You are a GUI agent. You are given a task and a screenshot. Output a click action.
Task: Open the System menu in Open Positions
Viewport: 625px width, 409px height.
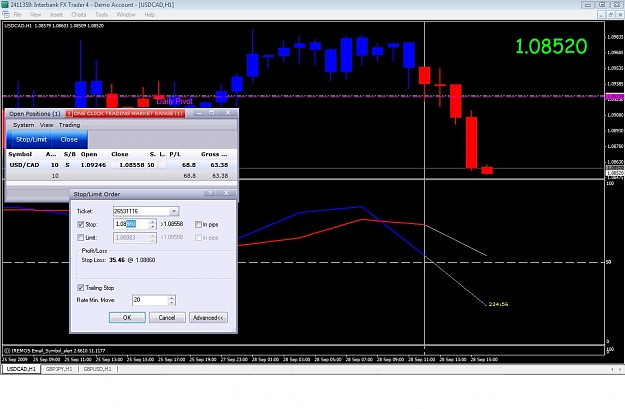point(24,125)
